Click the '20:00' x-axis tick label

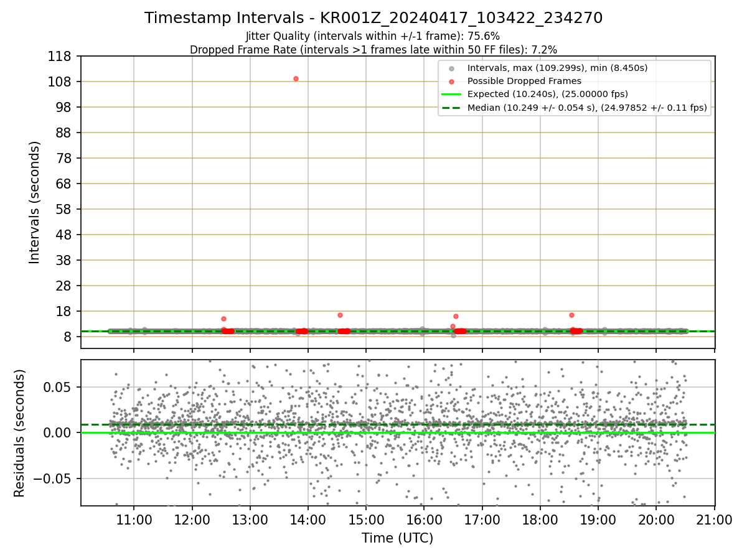coord(656,520)
